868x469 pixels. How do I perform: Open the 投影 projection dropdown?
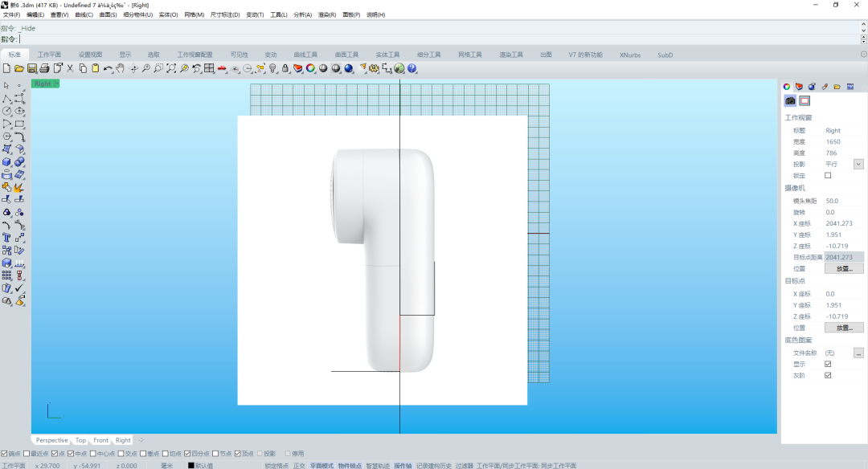pos(858,164)
